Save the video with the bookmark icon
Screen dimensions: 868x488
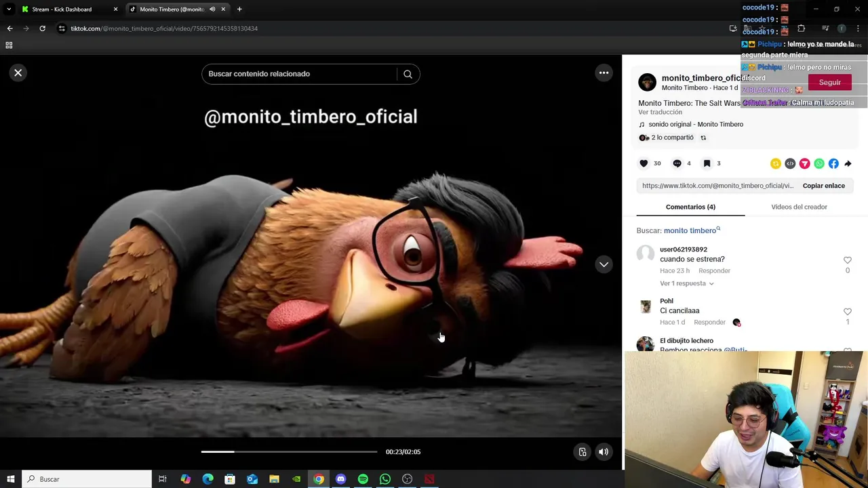(x=707, y=163)
